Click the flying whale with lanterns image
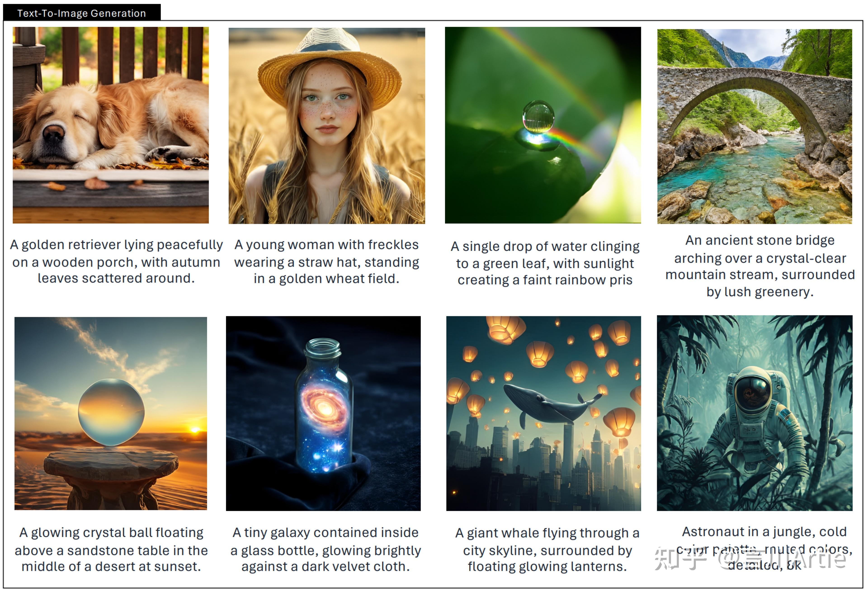Screen dimensions: 868x593 click(543, 413)
